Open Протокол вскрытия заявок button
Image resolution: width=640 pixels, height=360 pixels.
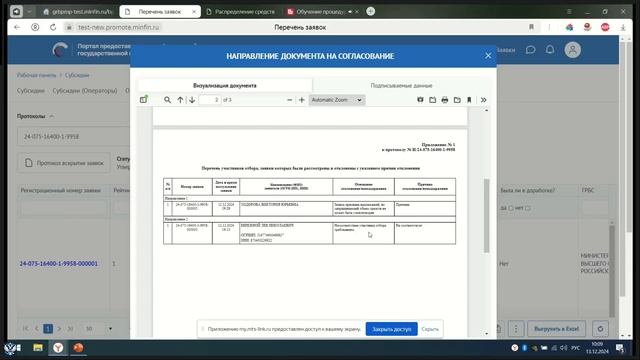(x=64, y=163)
